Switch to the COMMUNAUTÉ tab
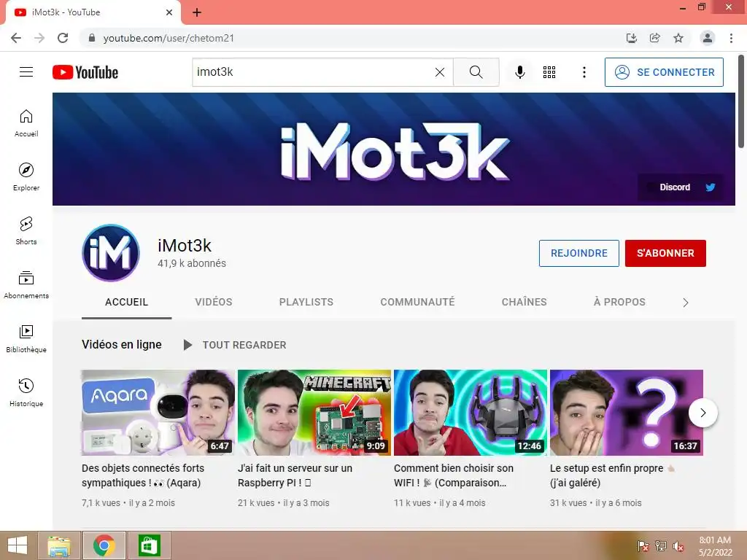 tap(417, 302)
